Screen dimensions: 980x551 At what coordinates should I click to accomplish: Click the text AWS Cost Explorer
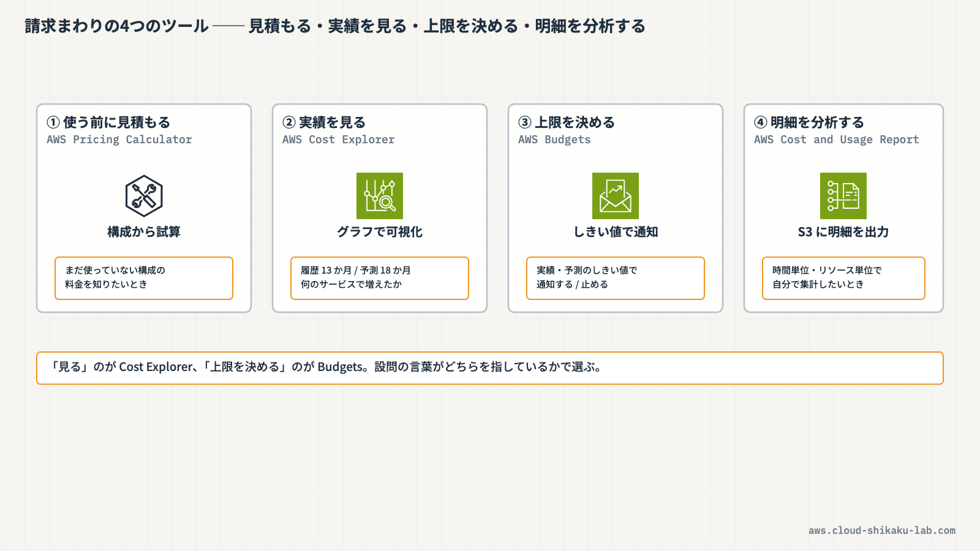(339, 140)
